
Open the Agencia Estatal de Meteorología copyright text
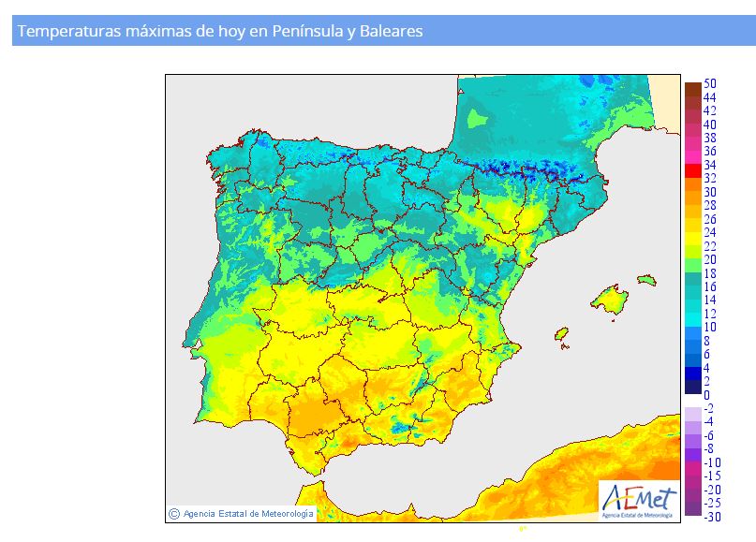coord(248,513)
